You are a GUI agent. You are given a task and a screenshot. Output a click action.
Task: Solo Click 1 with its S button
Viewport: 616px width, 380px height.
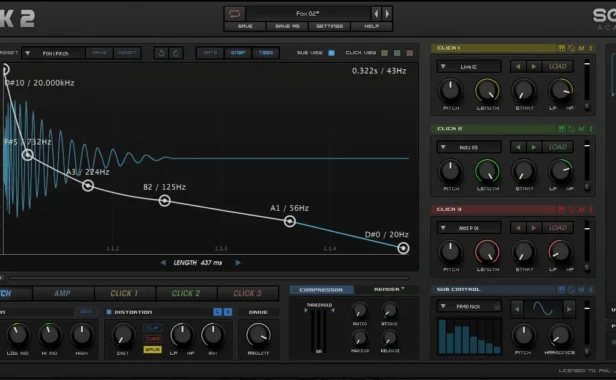(x=590, y=48)
